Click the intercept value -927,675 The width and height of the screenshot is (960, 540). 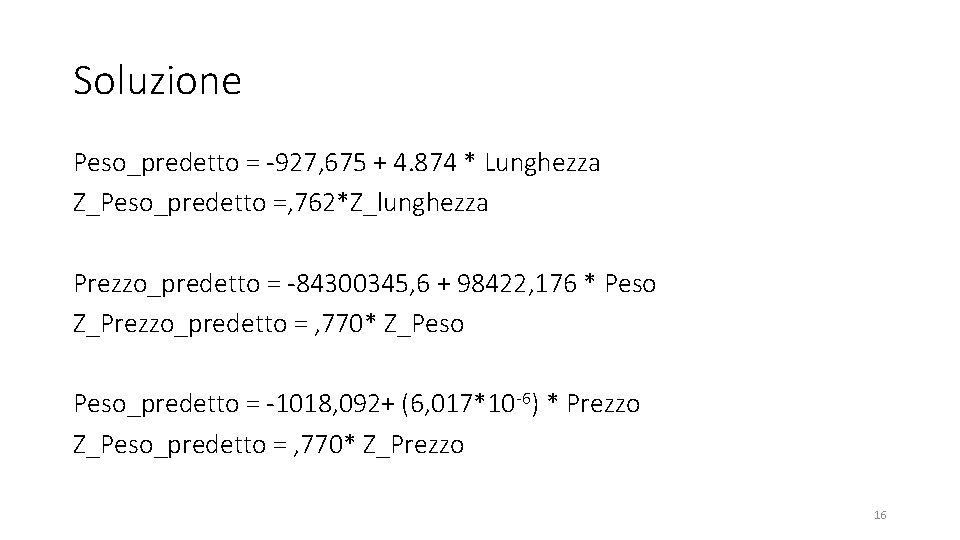[316, 163]
